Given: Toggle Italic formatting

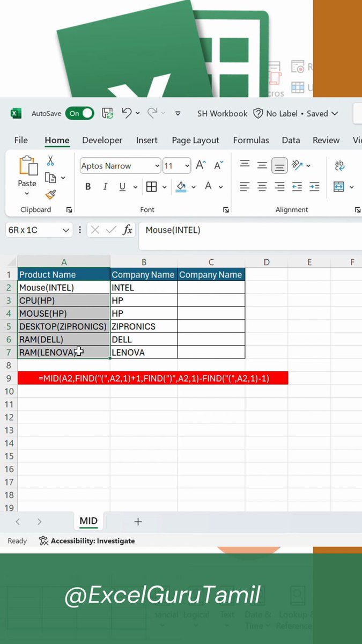Looking at the screenshot, I should [x=105, y=187].
